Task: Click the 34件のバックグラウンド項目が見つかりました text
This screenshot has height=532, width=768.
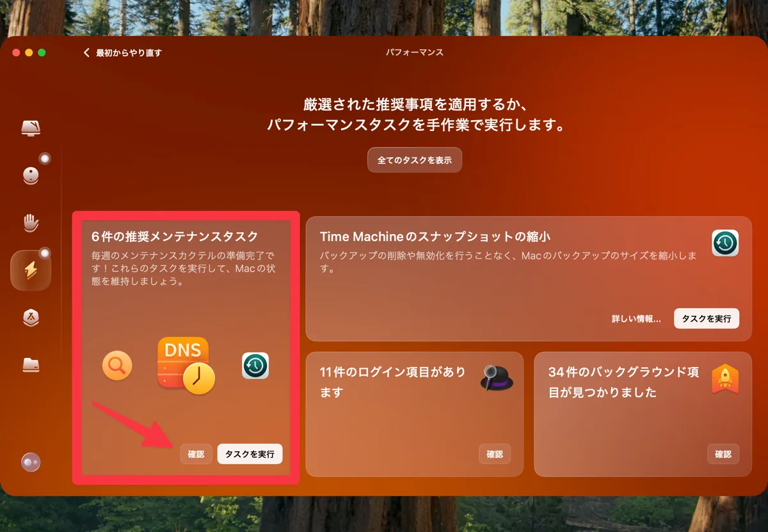Action: [623, 382]
